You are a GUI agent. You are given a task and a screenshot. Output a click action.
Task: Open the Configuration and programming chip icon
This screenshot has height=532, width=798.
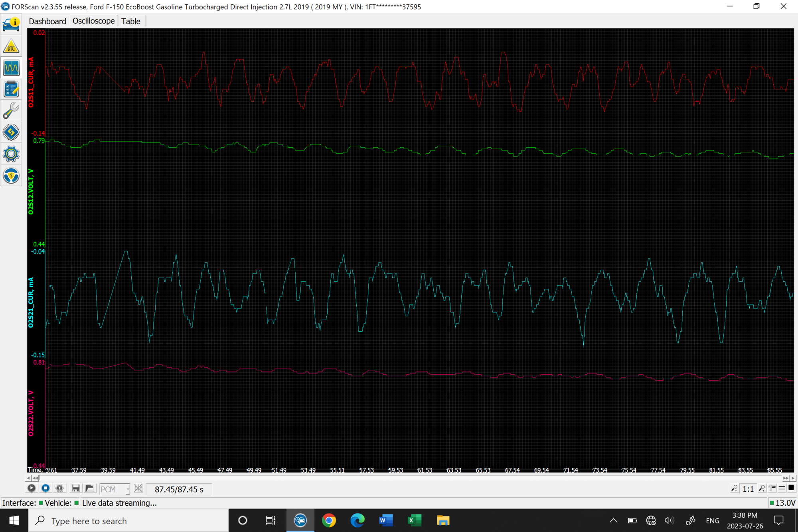click(11, 132)
